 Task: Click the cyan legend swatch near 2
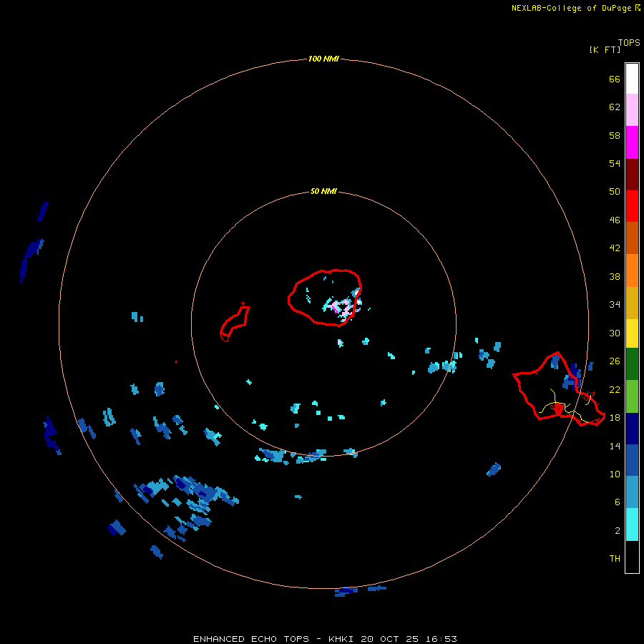(632, 525)
